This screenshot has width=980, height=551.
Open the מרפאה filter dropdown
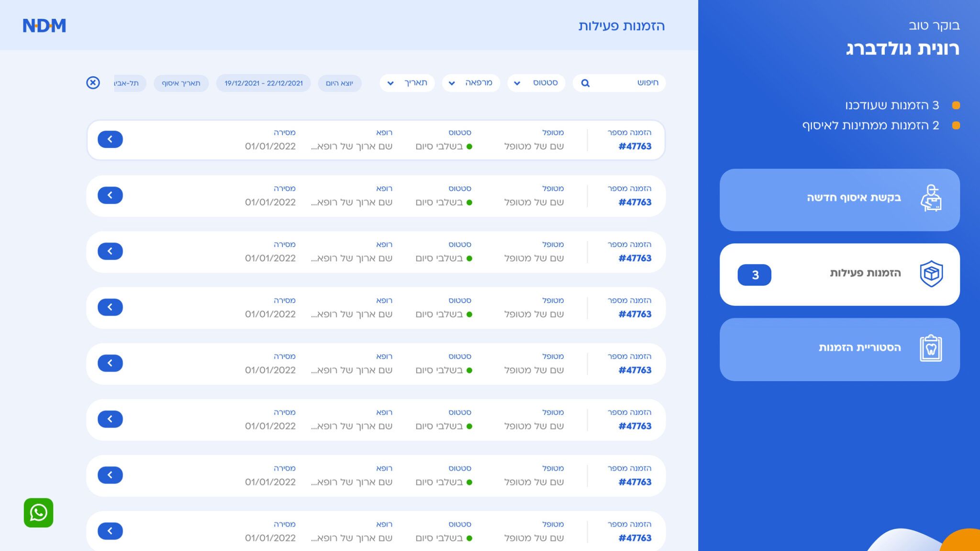click(x=471, y=83)
